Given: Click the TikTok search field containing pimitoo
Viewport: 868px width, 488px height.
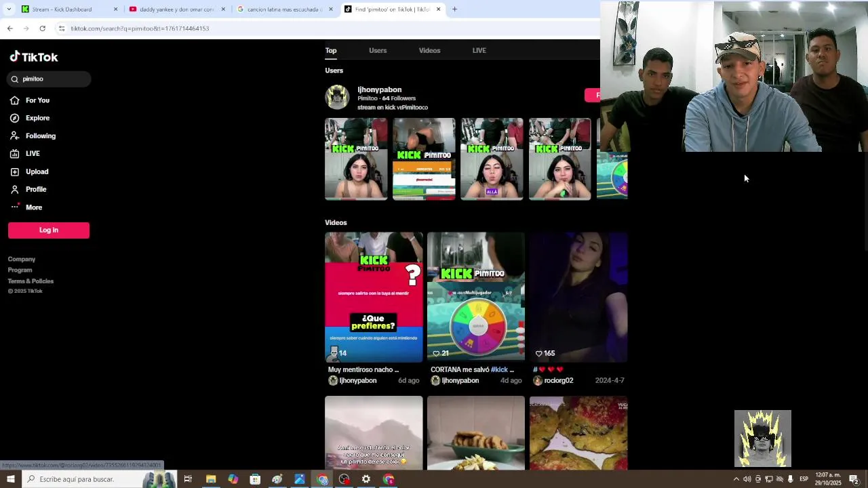Looking at the screenshot, I should point(50,79).
